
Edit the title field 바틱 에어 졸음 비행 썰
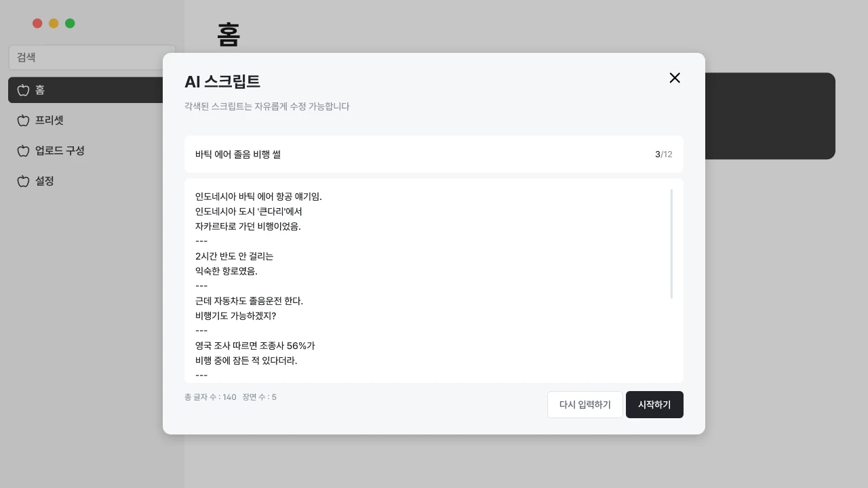(x=434, y=155)
